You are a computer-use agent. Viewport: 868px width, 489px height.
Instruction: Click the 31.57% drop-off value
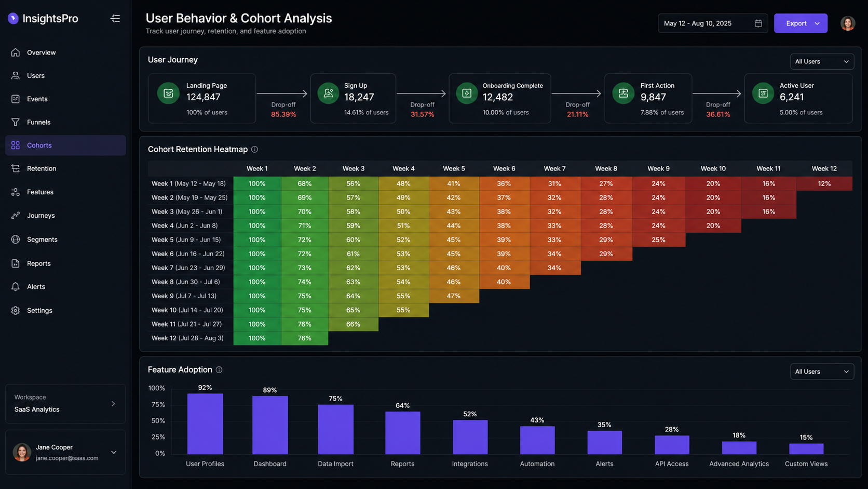(x=422, y=114)
